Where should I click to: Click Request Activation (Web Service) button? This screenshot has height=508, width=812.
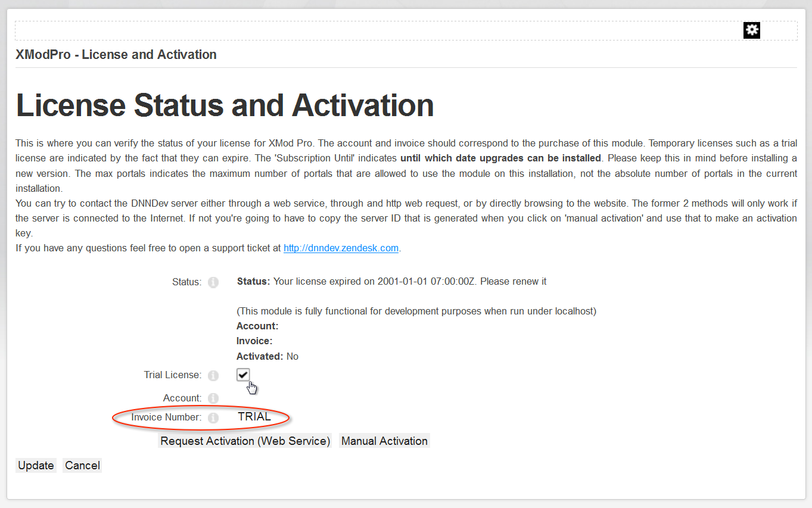245,441
